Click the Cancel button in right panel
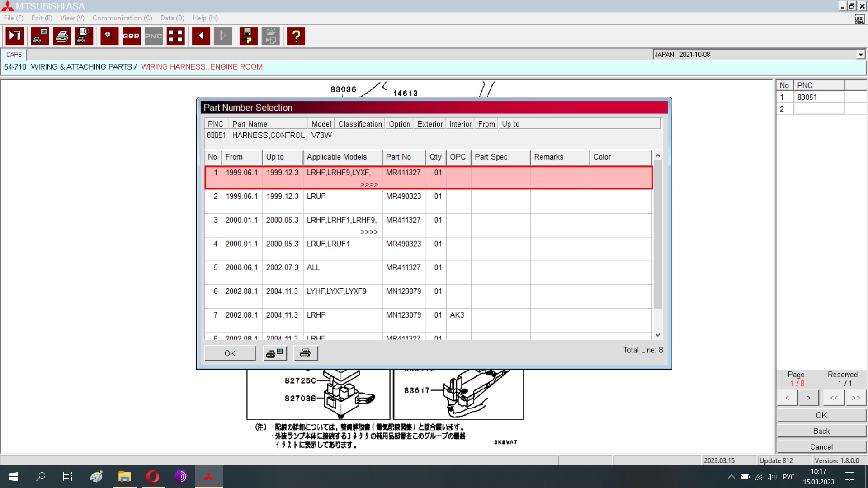The image size is (868, 488). 821,446
